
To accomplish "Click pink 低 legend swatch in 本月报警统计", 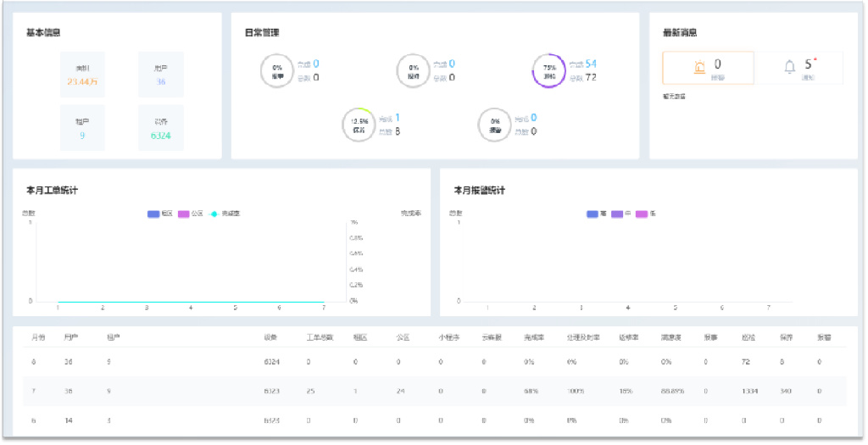I will pos(642,214).
